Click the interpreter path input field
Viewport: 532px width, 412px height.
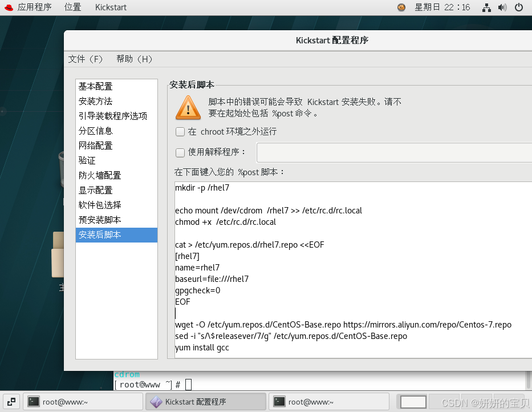(x=394, y=152)
